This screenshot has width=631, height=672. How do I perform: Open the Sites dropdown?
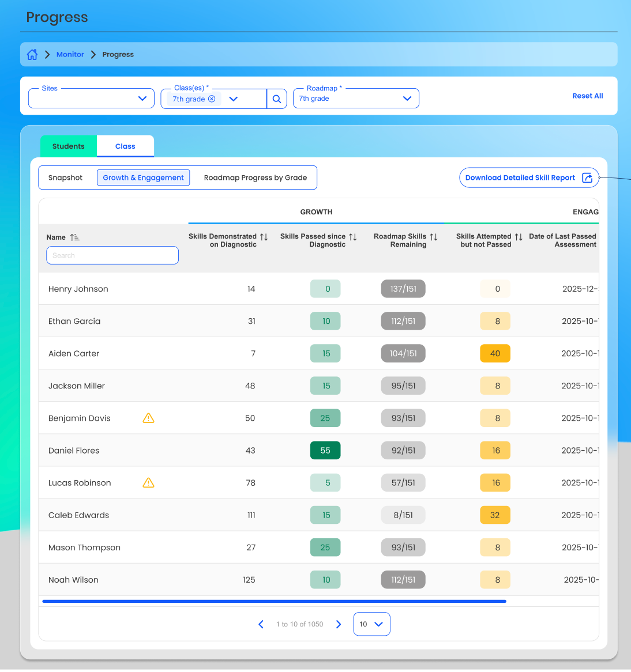pos(91,99)
